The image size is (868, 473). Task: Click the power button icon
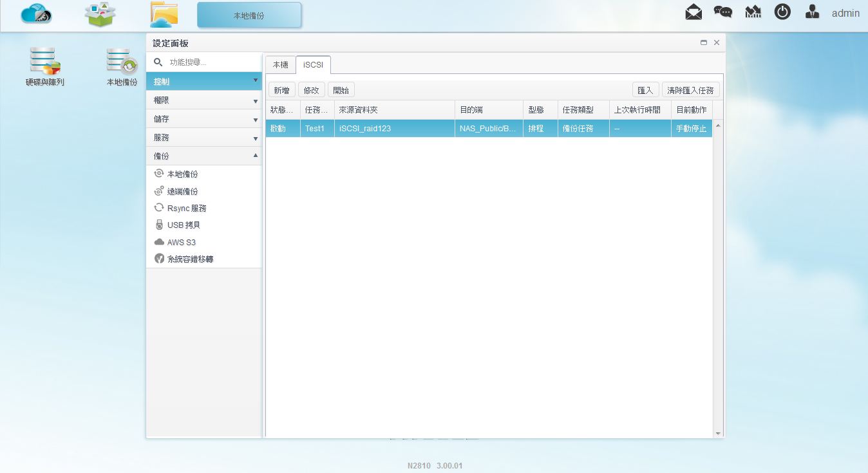782,12
